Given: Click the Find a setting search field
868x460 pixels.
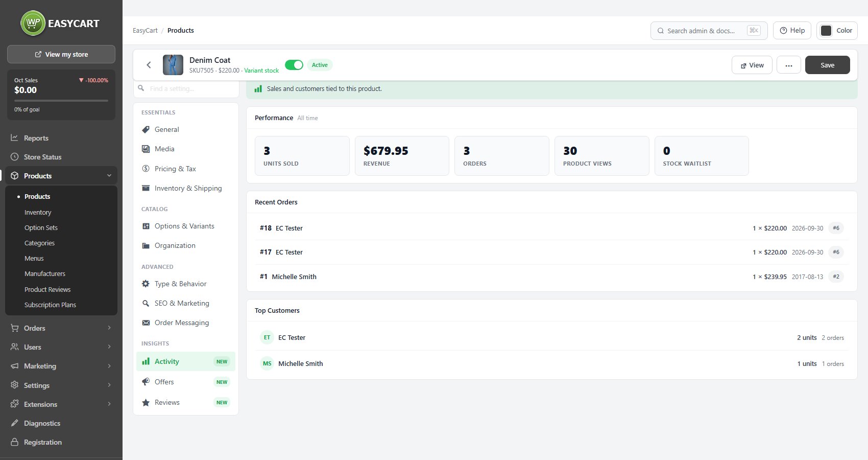Looking at the screenshot, I should tap(186, 88).
